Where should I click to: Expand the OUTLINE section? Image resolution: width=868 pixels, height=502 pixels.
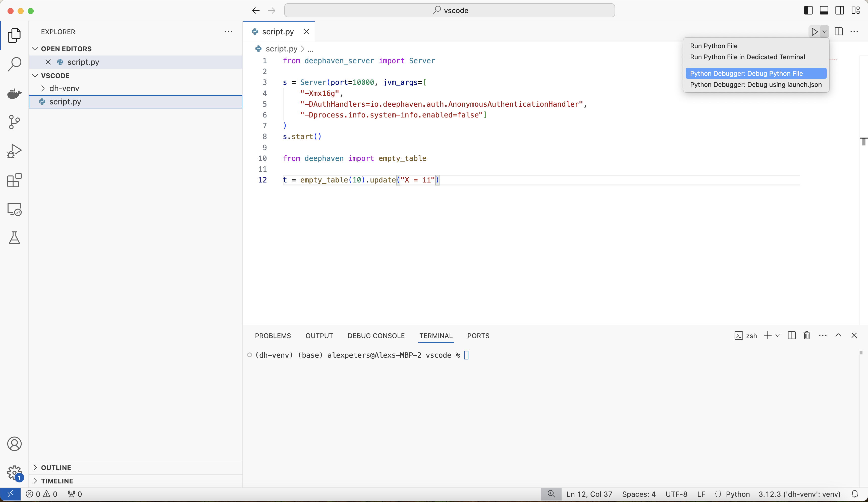coord(56,468)
